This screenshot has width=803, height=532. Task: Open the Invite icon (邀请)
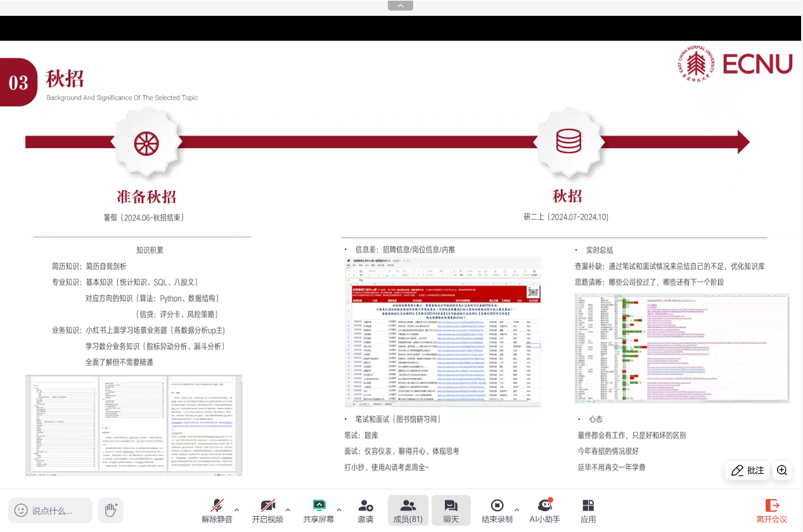coord(365,510)
